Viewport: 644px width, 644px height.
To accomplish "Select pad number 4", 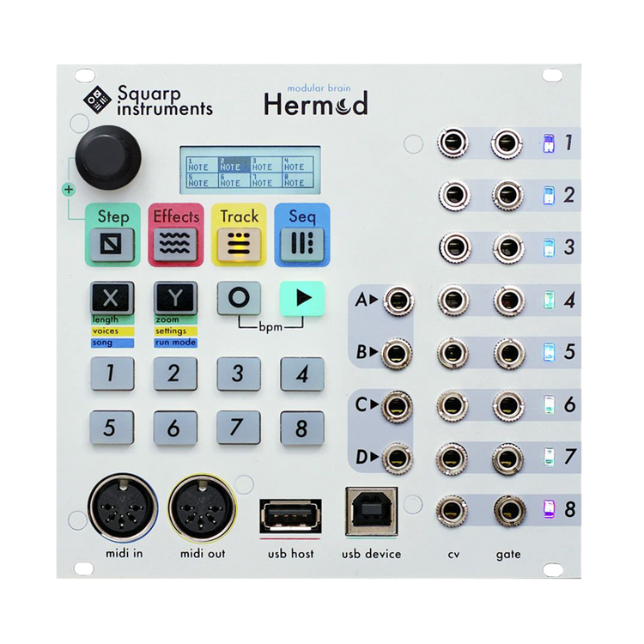I will 302,374.
